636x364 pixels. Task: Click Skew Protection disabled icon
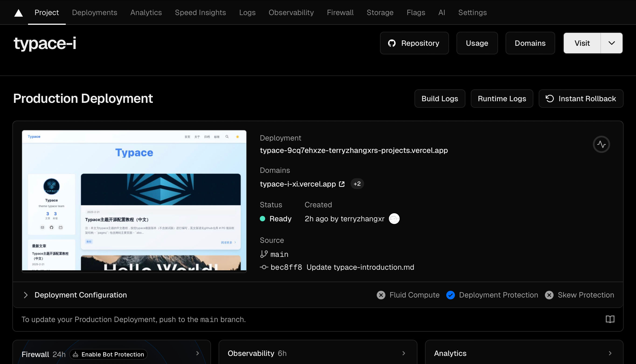click(x=549, y=295)
